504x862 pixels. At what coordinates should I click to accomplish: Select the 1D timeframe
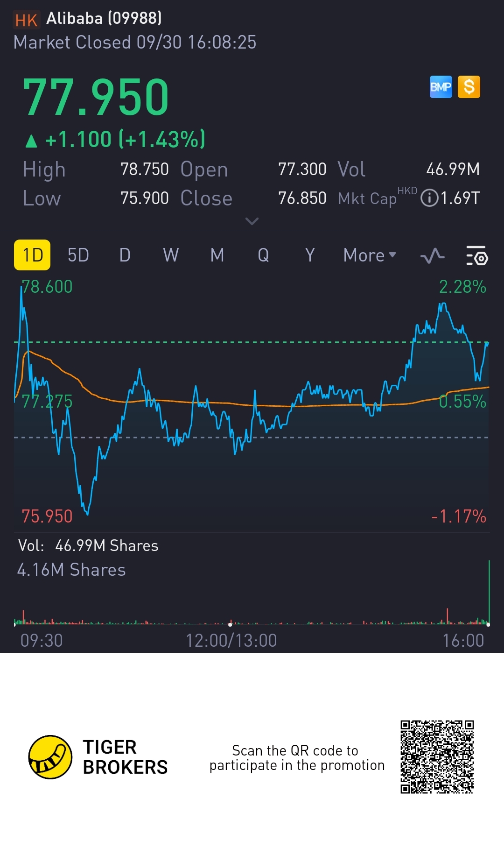pos(32,255)
